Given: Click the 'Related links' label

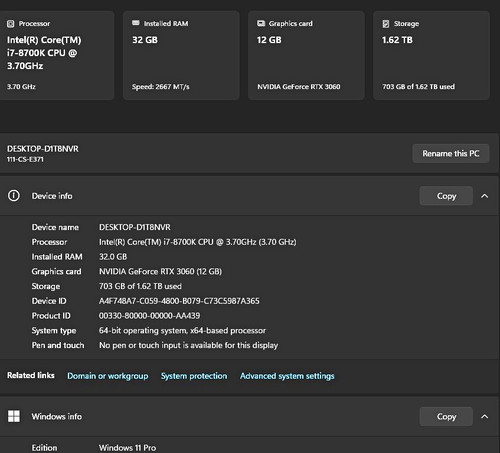Looking at the screenshot, I should point(31,375).
